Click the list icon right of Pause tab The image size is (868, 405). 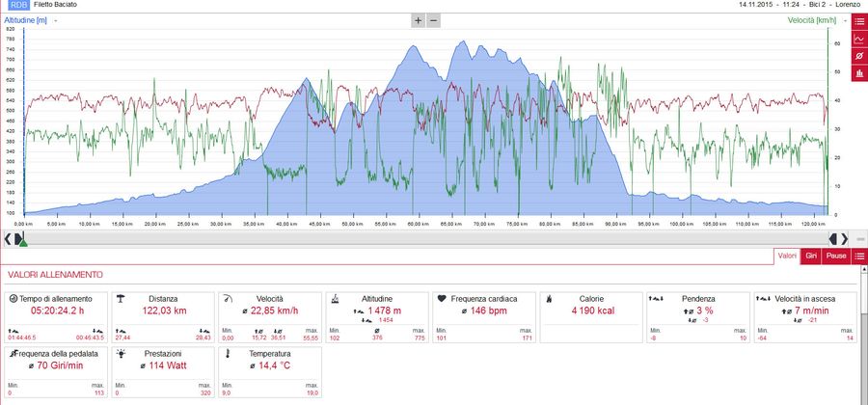click(x=859, y=256)
